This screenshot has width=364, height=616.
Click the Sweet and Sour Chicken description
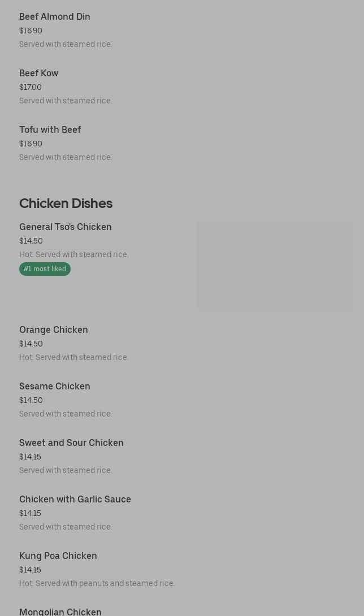pos(66,471)
